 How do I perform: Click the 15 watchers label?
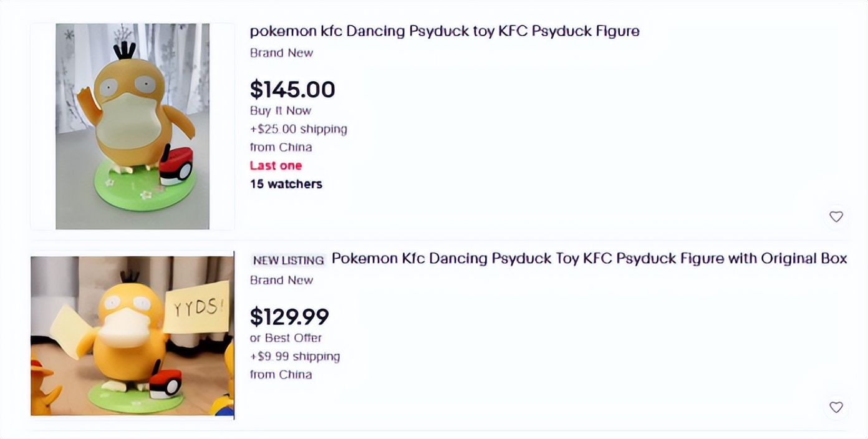(286, 184)
